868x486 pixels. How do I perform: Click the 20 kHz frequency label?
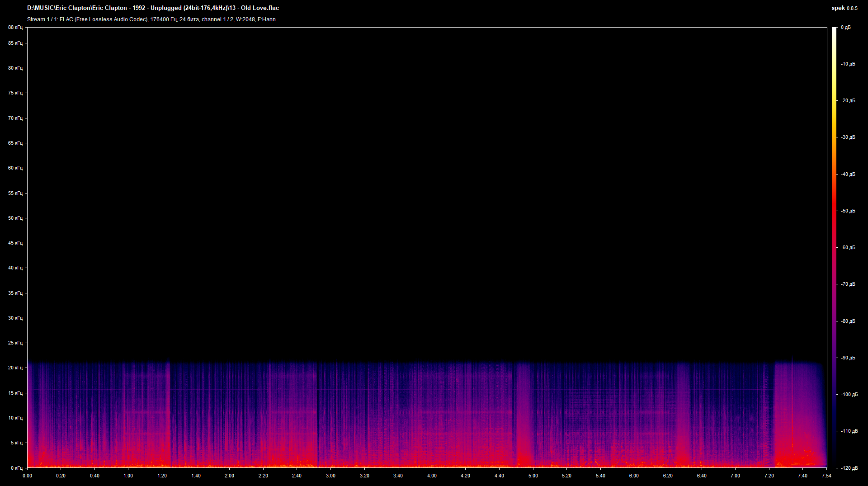point(15,368)
